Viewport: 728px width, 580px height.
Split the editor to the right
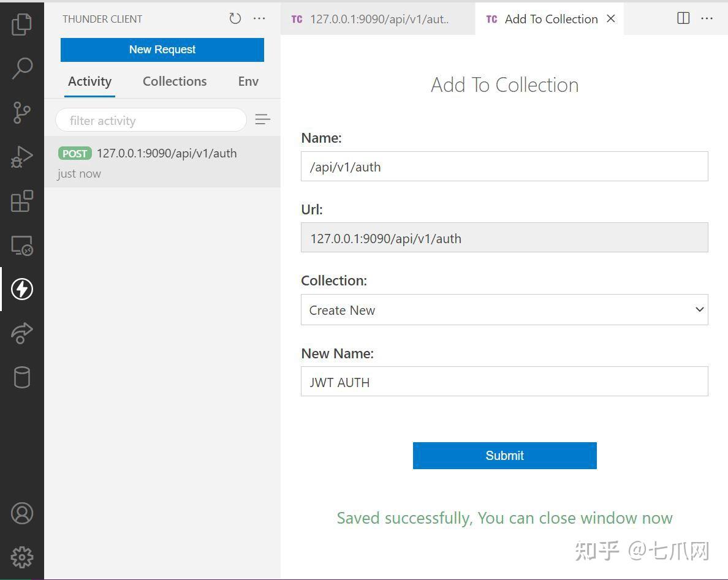(x=683, y=18)
